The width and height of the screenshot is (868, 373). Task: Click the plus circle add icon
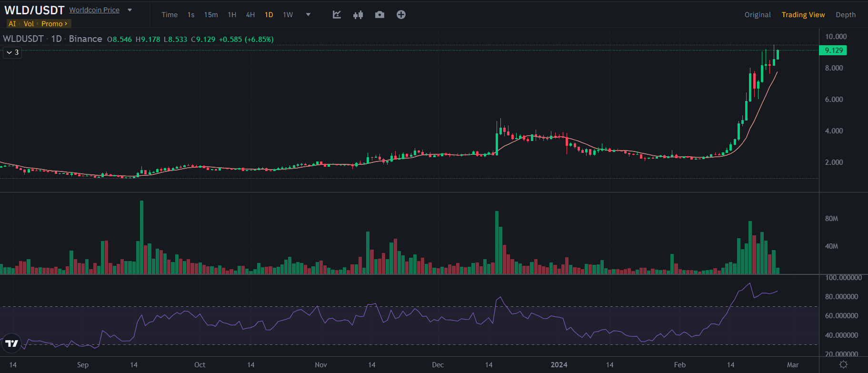[401, 15]
